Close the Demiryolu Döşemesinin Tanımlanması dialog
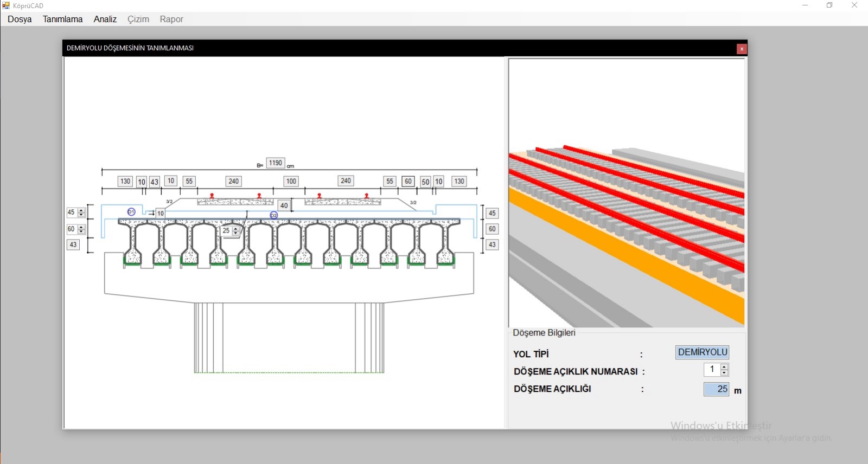This screenshot has height=464, width=868. (741, 49)
